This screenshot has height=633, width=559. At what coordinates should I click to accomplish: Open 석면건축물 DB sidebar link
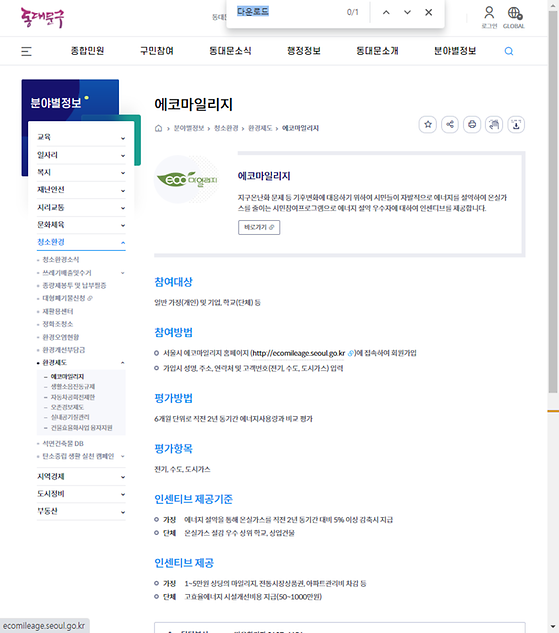pos(63,444)
